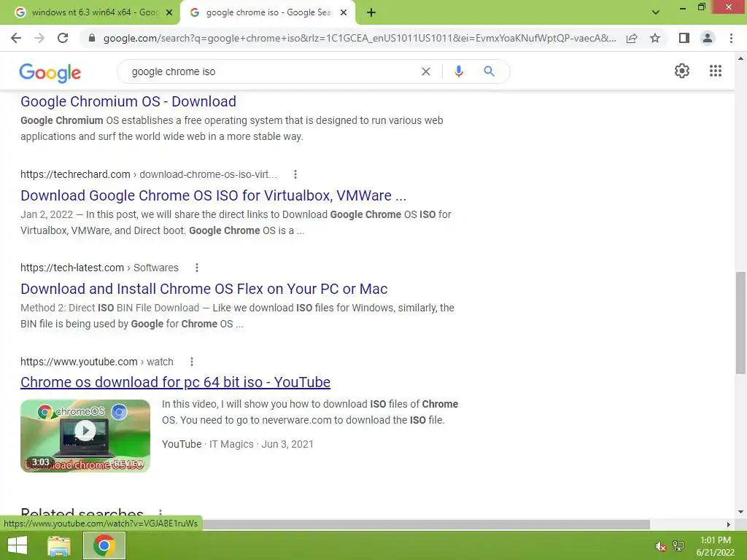
Task: Click the horizontal scrollbar thumb
Action: coord(426,524)
